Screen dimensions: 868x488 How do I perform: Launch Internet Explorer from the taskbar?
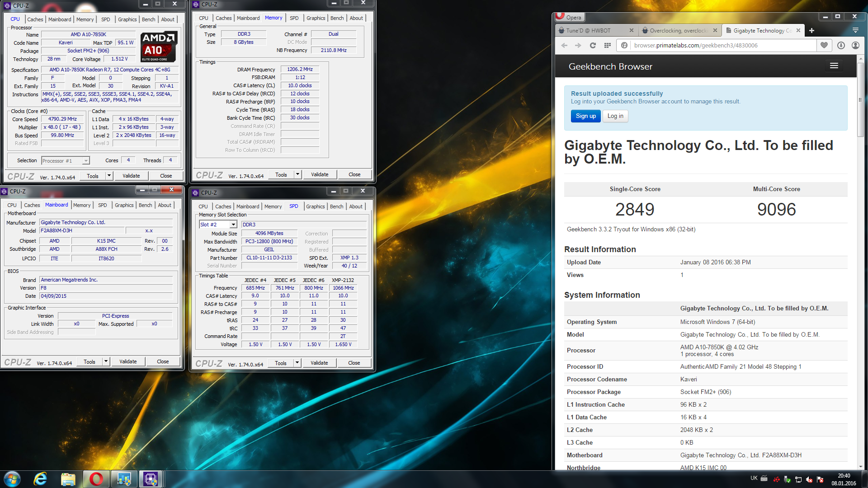click(x=40, y=479)
